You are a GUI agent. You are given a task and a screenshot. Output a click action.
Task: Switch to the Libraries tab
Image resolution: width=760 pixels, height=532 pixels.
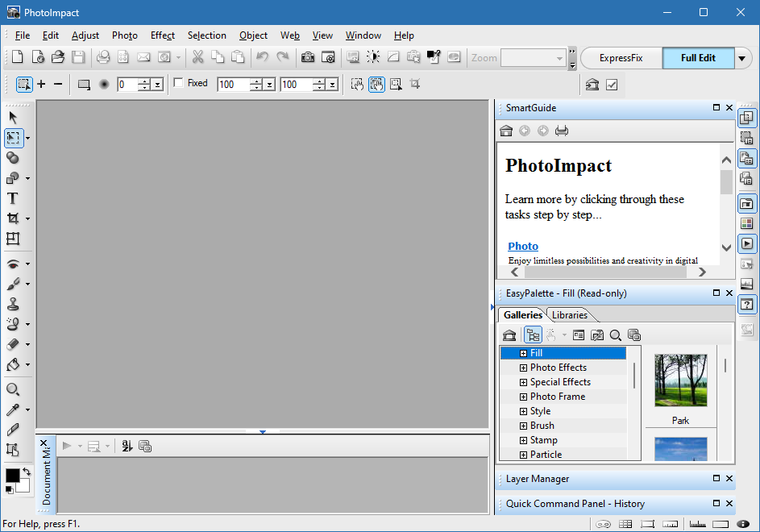click(x=570, y=314)
